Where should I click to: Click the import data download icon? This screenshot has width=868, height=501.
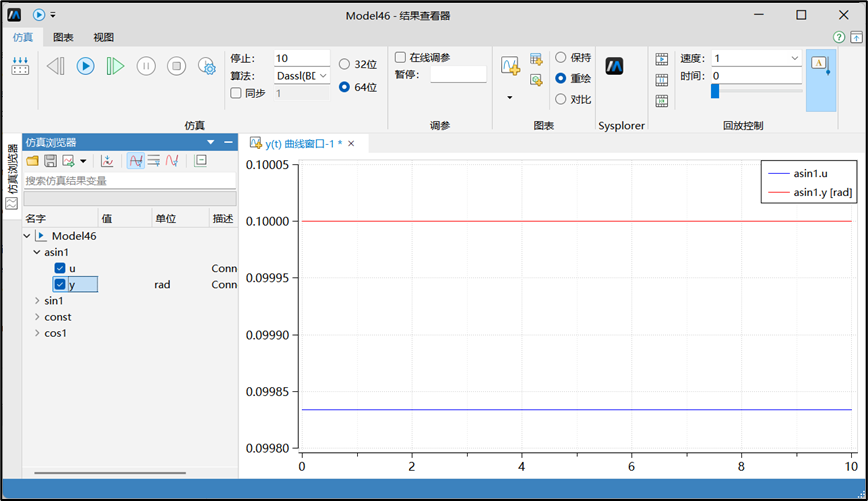click(x=107, y=161)
